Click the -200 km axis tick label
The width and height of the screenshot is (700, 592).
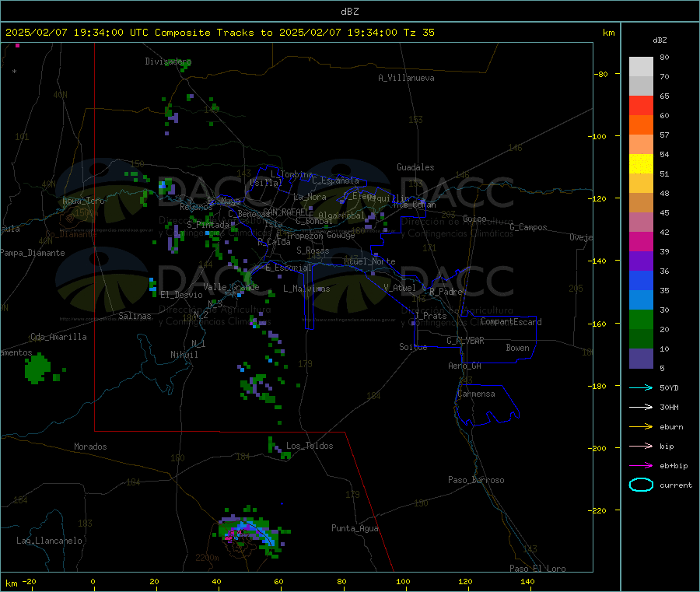tap(599, 448)
